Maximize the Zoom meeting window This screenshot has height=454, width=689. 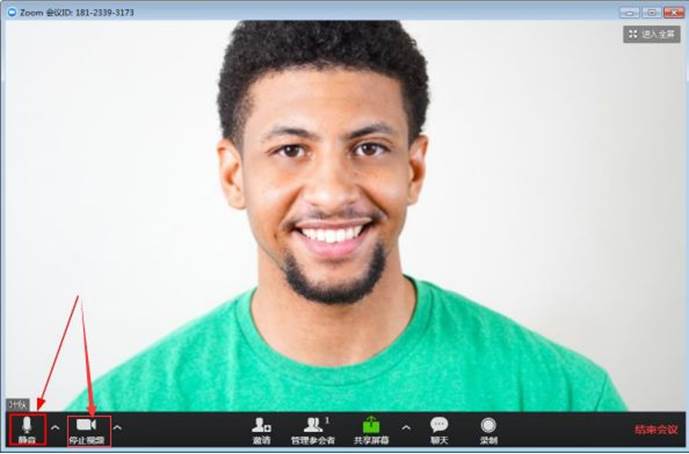651,12
